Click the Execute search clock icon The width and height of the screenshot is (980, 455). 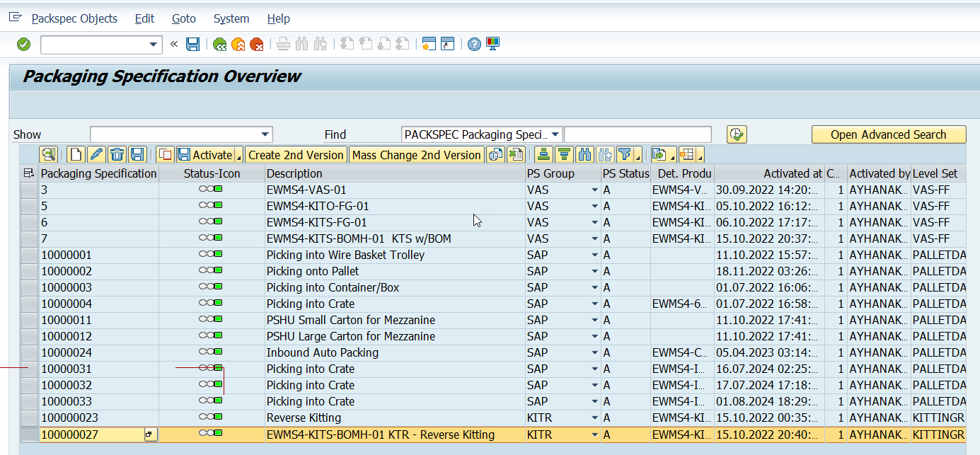737,134
